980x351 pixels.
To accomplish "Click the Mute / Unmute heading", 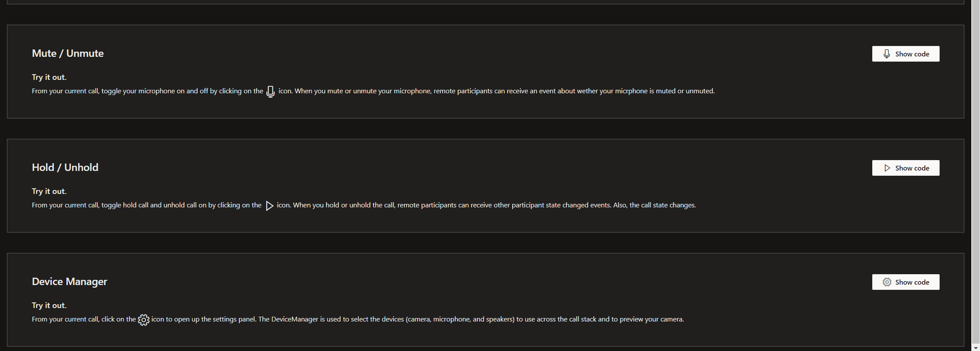I will (68, 53).
